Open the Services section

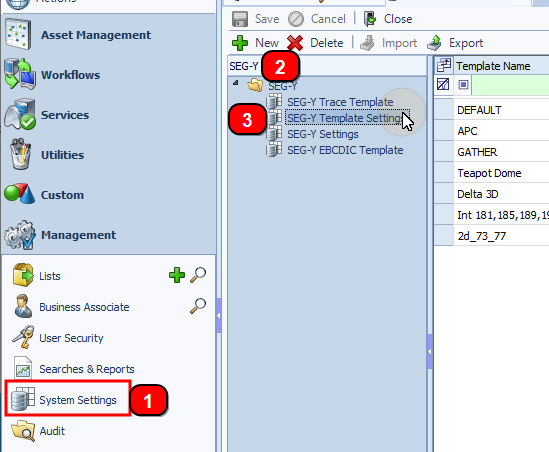[65, 115]
